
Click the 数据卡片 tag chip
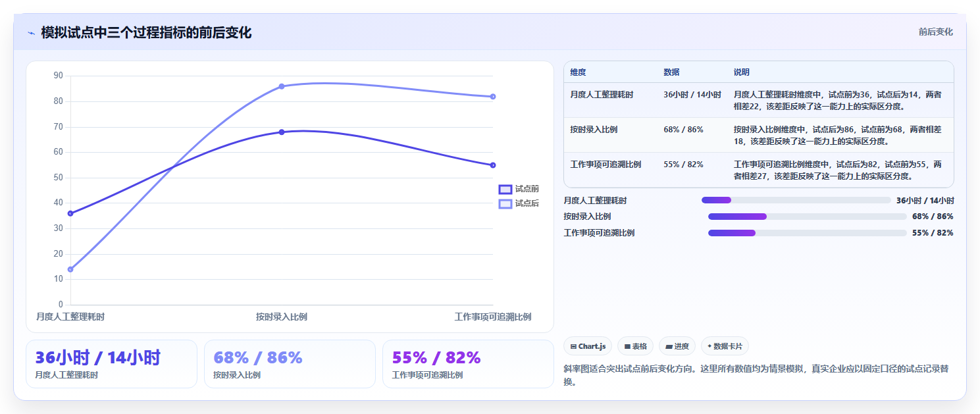[725, 346]
